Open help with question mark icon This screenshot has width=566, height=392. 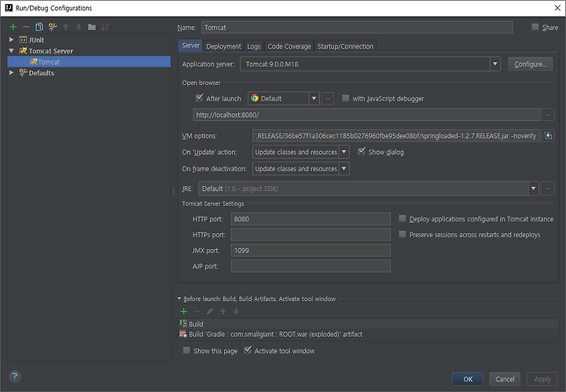[x=14, y=376]
